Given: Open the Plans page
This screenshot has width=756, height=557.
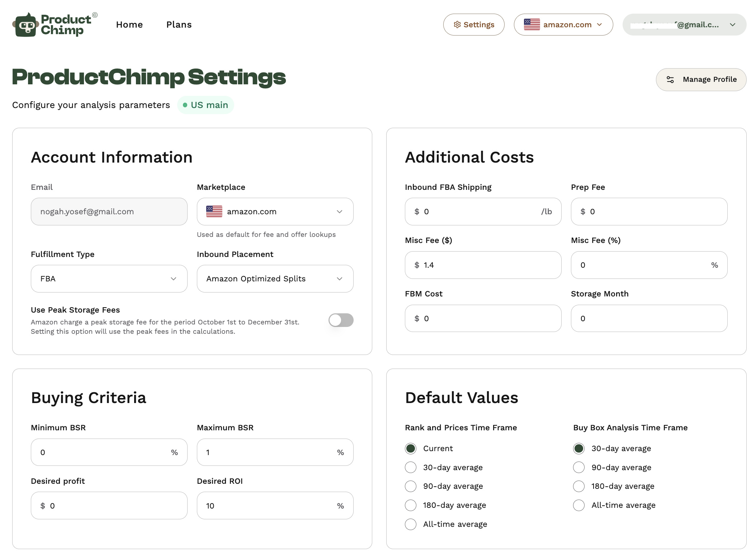Looking at the screenshot, I should coord(179,25).
